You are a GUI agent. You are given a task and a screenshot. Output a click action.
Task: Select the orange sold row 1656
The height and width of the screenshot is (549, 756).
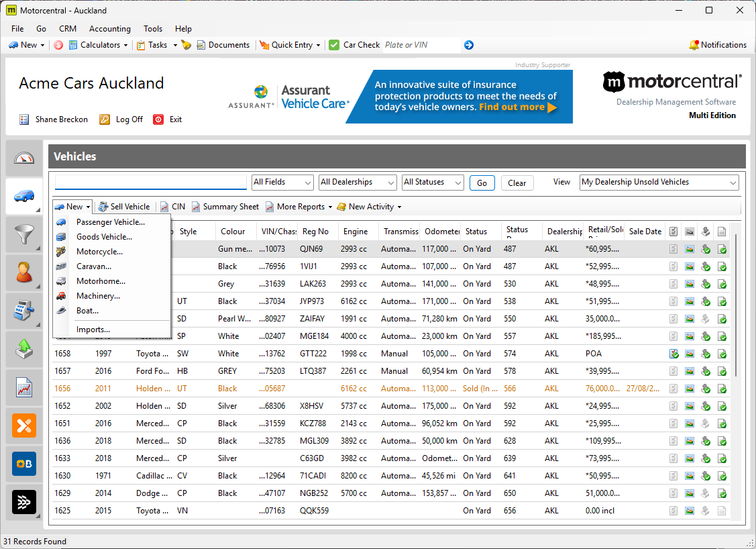(x=391, y=389)
